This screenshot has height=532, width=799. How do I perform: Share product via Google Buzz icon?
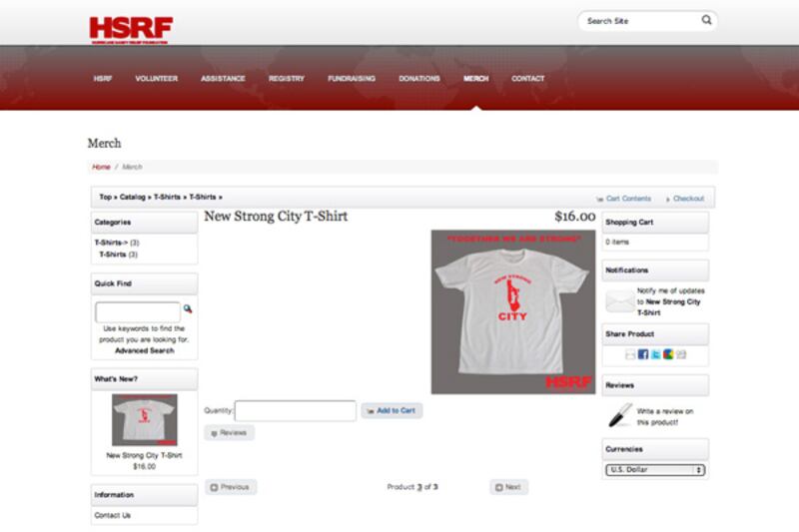point(667,354)
